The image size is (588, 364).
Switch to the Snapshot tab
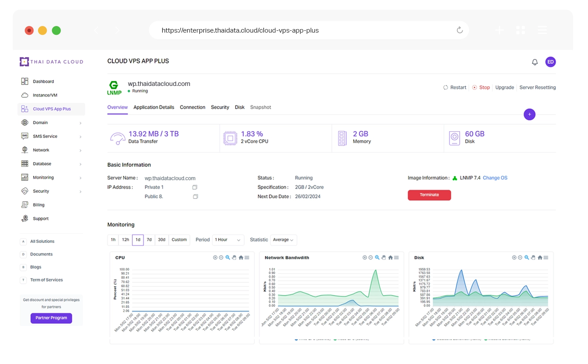[x=261, y=108]
